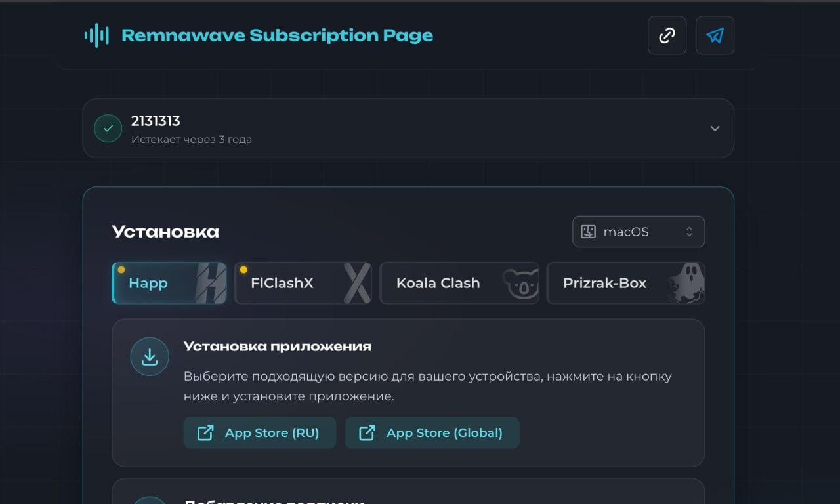Open App Store (Global) download link
840x504 pixels.
point(432,432)
